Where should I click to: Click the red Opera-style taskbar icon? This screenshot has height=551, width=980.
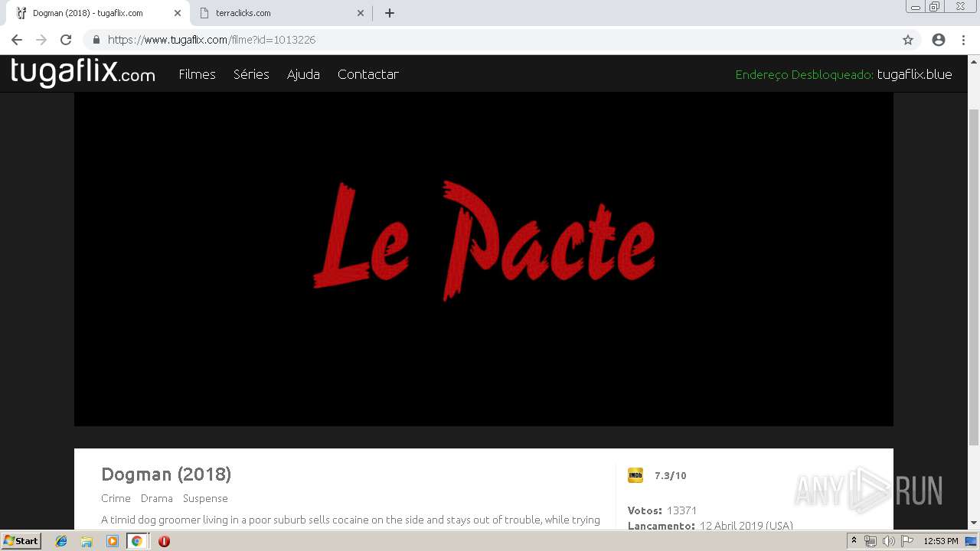pos(164,541)
